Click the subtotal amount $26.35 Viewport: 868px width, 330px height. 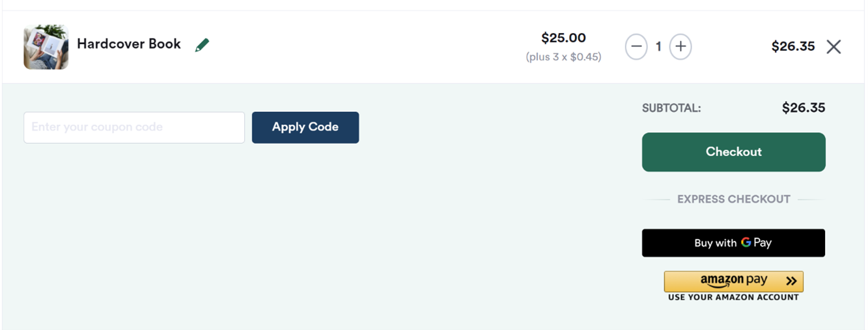click(x=803, y=108)
